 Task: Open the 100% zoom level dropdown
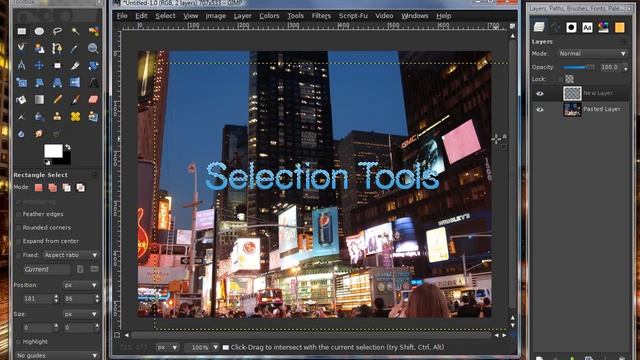pyautogui.click(x=202, y=347)
